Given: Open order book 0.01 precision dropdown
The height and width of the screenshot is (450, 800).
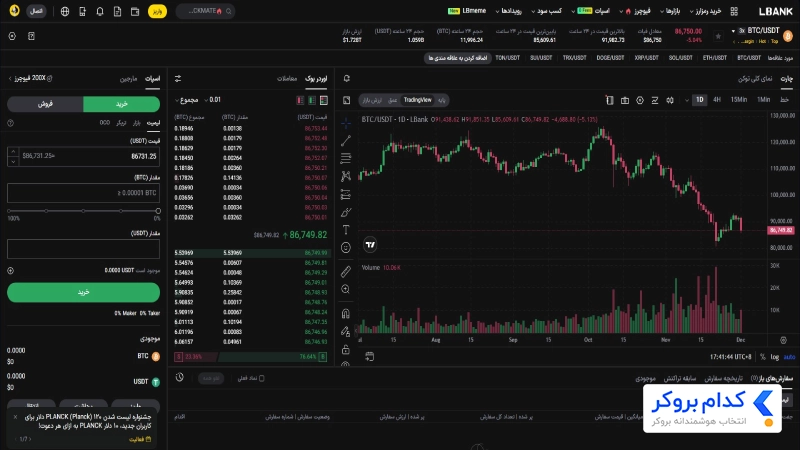Looking at the screenshot, I should (x=212, y=99).
